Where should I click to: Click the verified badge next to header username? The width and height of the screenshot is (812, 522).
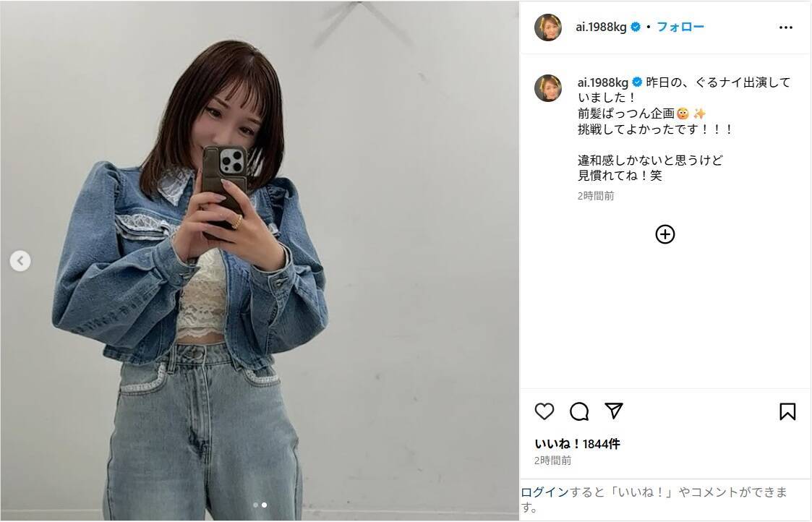[636, 27]
